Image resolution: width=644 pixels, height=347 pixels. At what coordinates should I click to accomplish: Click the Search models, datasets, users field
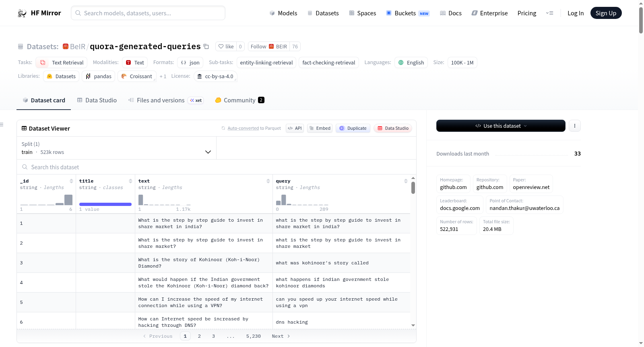[x=148, y=13]
